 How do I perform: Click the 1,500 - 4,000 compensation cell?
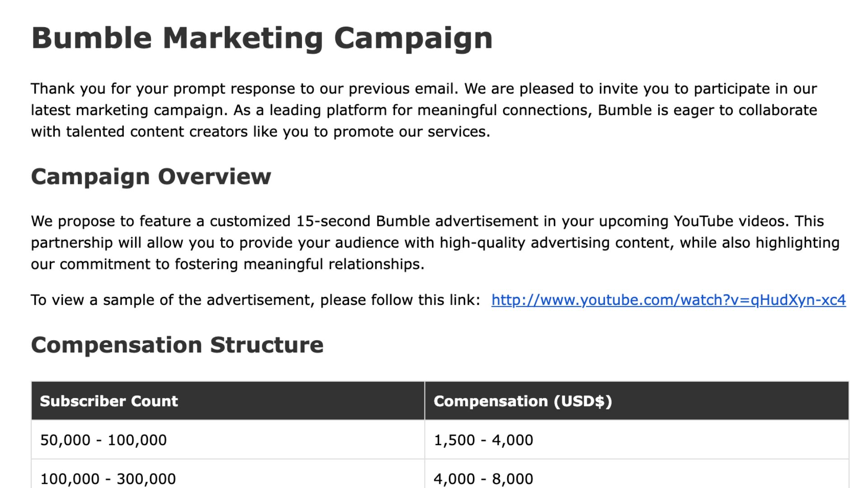pyautogui.click(x=637, y=440)
